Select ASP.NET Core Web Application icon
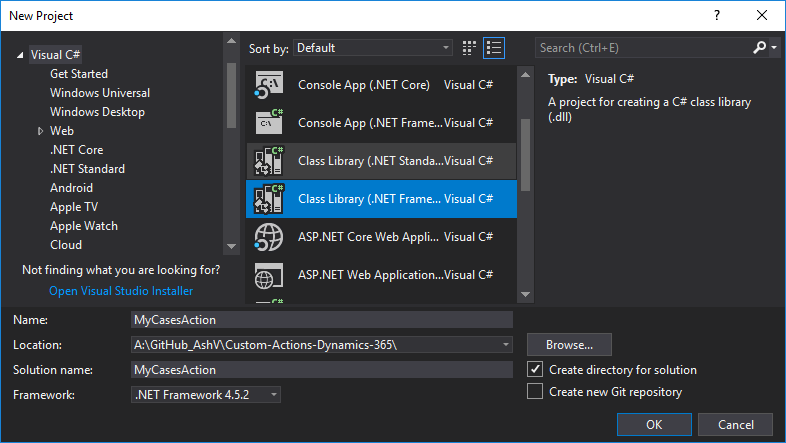Image resolution: width=786 pixels, height=443 pixels. point(269,237)
